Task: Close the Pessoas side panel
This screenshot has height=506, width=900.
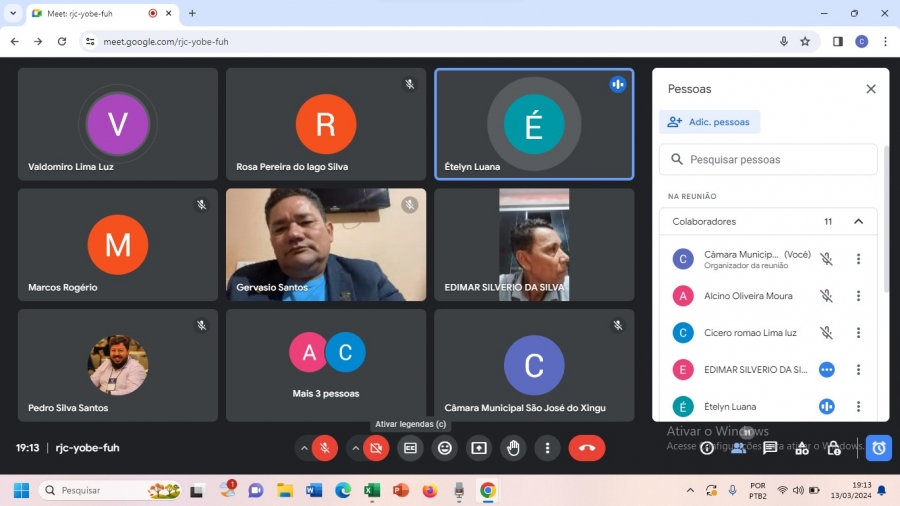Action: coord(871,89)
